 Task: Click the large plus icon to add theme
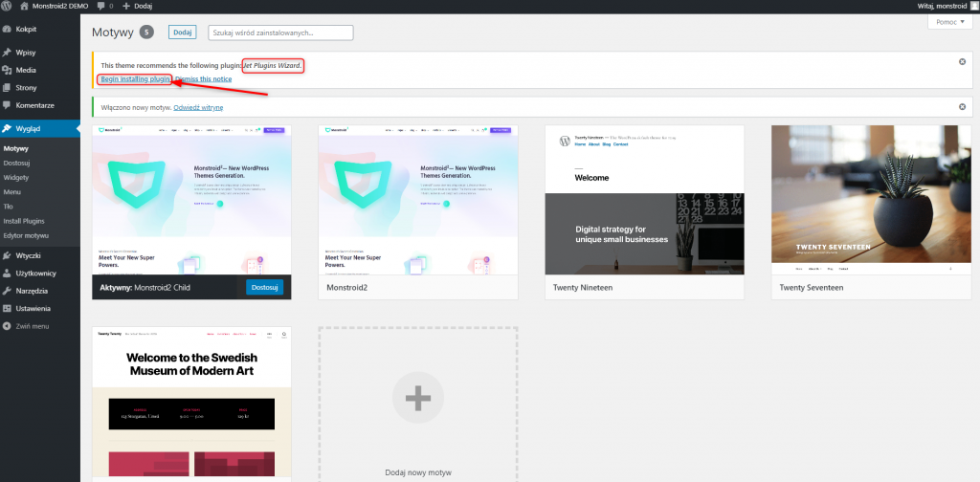[x=418, y=397]
